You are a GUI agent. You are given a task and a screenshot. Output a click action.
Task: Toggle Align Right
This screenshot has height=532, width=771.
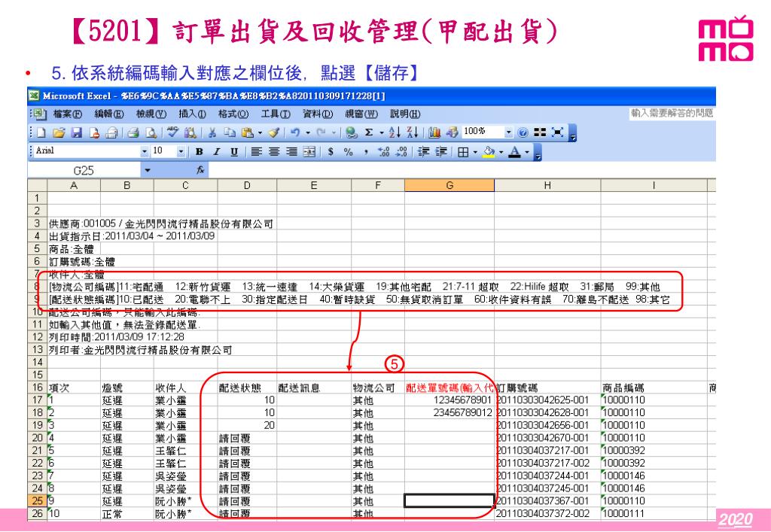[x=291, y=152]
